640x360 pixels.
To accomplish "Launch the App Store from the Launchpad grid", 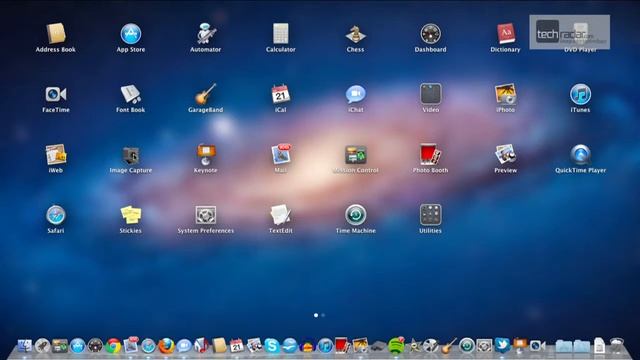I will 131,33.
